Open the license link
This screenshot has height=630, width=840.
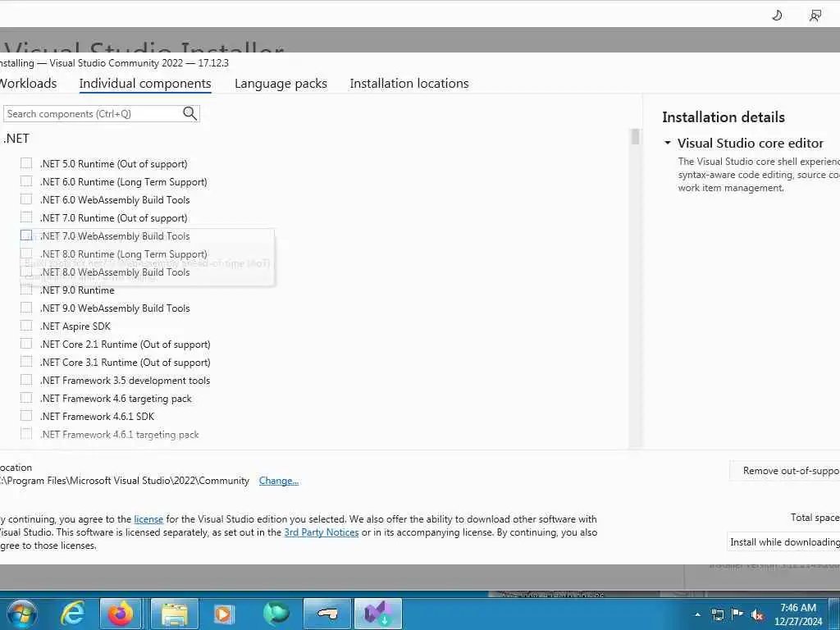click(148, 519)
